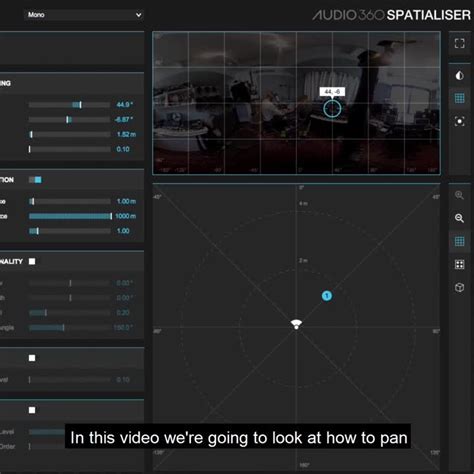Adjust the azimuth slider showing 44.9°
The image size is (474, 474).
pyautogui.click(x=69, y=105)
